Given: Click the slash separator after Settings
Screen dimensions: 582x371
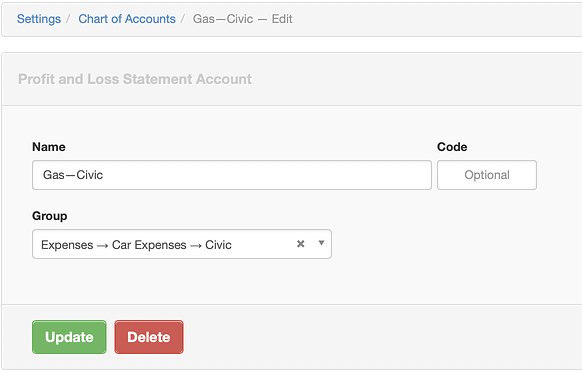Looking at the screenshot, I should click(68, 19).
